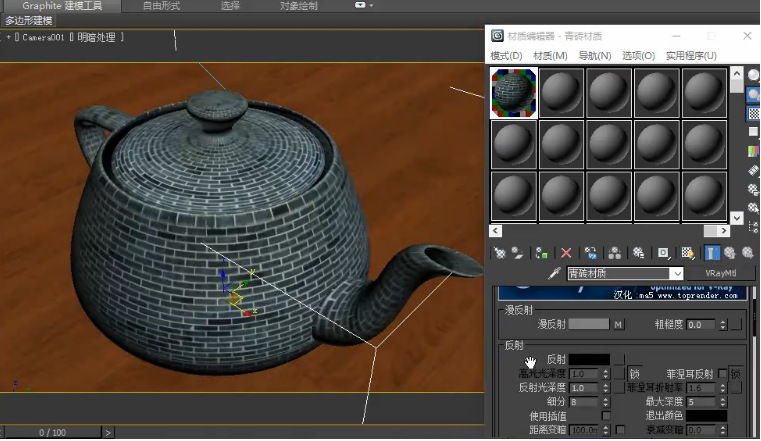
Task: Click the Material Editor title bar icon
Action: [497, 36]
